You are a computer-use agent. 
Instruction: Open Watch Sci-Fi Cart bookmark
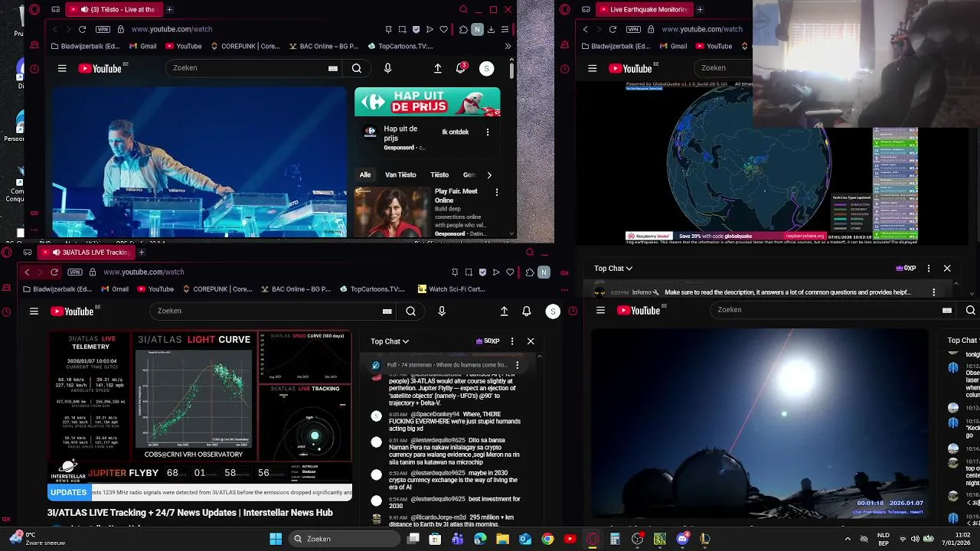click(452, 289)
